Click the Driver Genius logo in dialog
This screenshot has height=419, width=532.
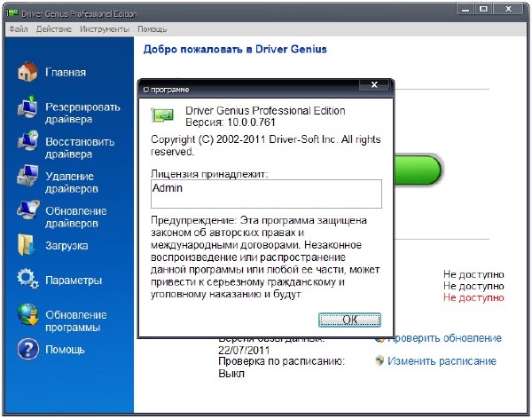click(x=161, y=114)
